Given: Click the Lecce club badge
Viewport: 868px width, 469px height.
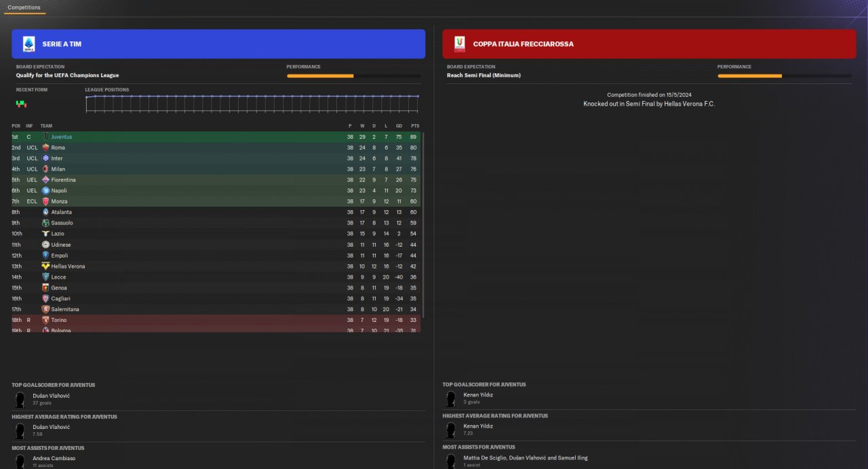Looking at the screenshot, I should 45,277.
